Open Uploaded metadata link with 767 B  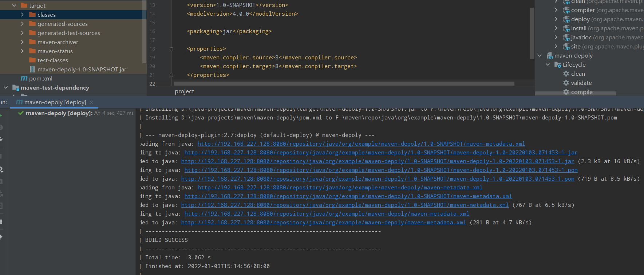pyautogui.click(x=345, y=205)
